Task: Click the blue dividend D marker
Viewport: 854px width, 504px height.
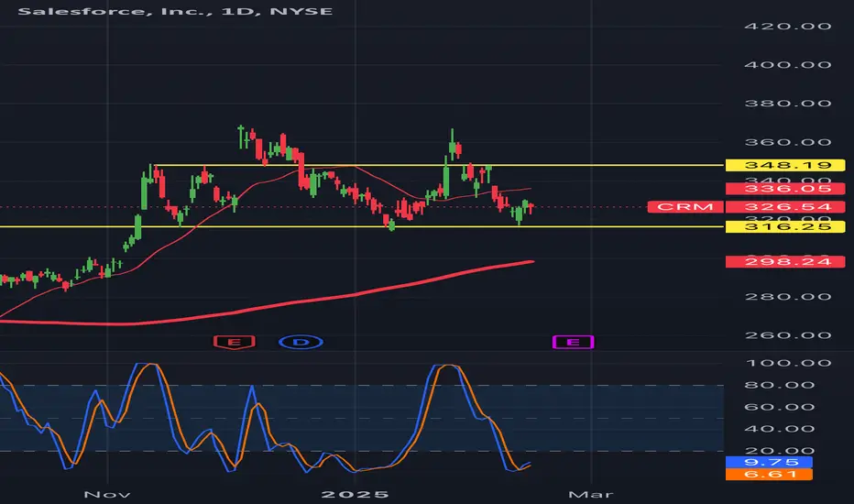Action: (301, 342)
